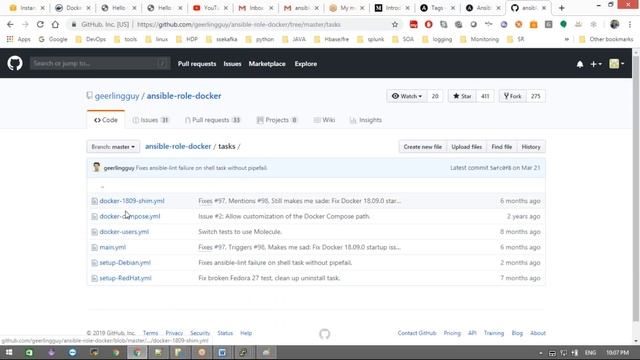Switch to the YouTube browser tab
Screen dimensions: 640x360
click(210, 8)
